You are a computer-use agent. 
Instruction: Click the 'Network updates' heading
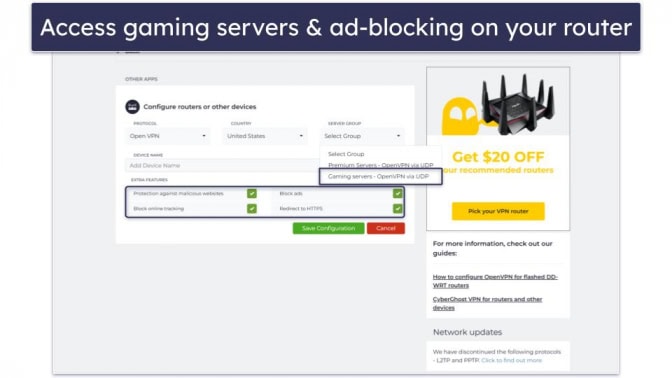pyautogui.click(x=467, y=332)
